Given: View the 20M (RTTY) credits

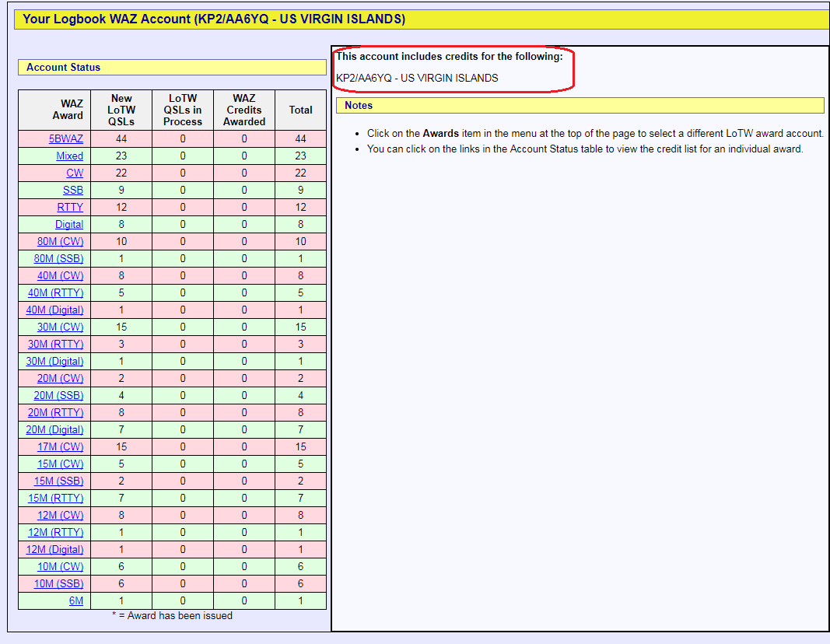Looking at the screenshot, I should click(55, 412).
